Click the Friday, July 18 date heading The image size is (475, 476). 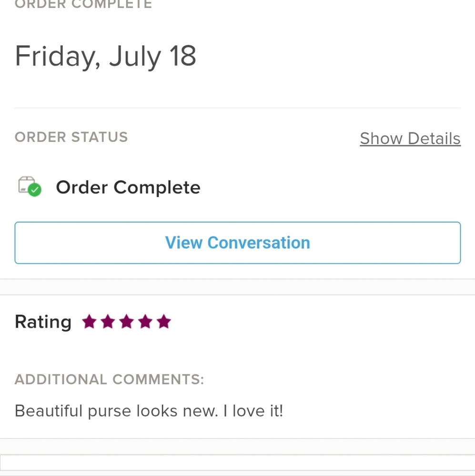point(105,57)
